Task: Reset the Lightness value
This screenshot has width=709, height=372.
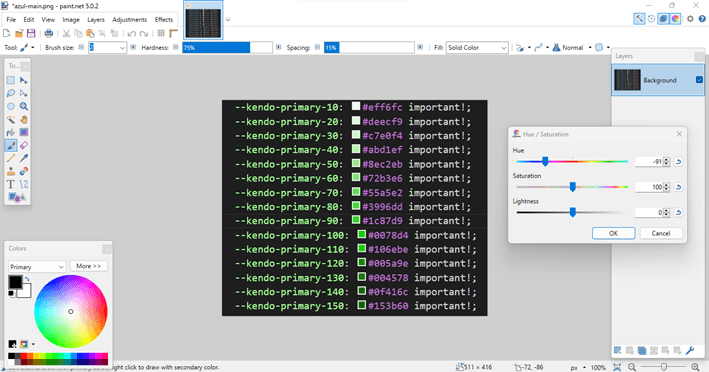Action: tap(678, 212)
